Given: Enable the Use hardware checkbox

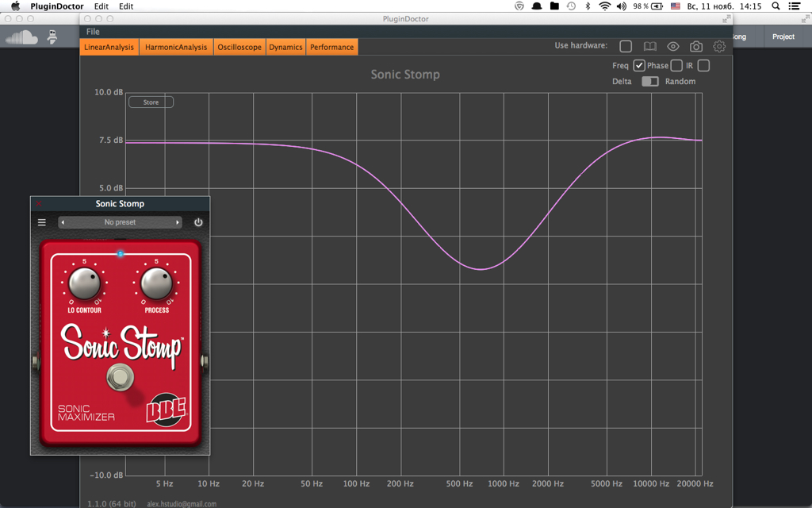Looking at the screenshot, I should pyautogui.click(x=626, y=46).
